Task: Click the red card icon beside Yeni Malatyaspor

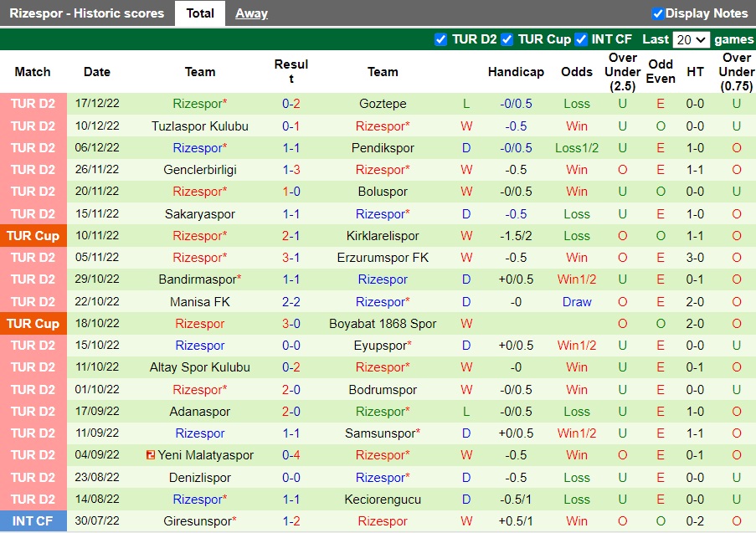Action: [151, 454]
